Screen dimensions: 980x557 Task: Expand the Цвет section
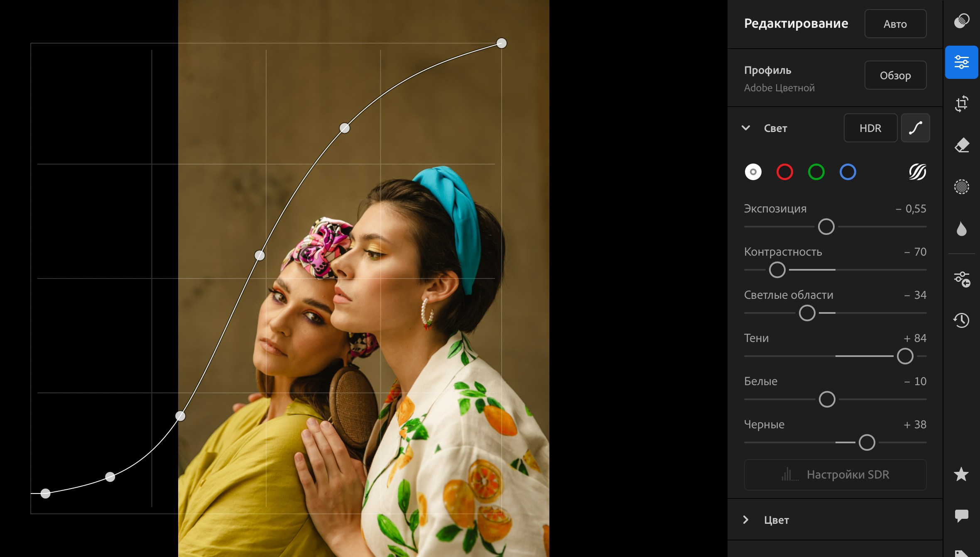pyautogui.click(x=776, y=520)
